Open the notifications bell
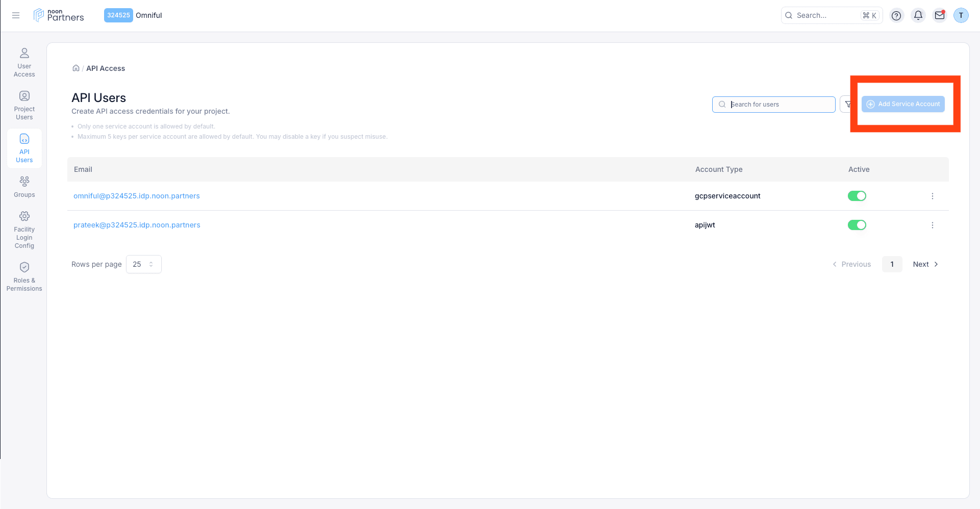Image resolution: width=980 pixels, height=509 pixels. pos(918,15)
